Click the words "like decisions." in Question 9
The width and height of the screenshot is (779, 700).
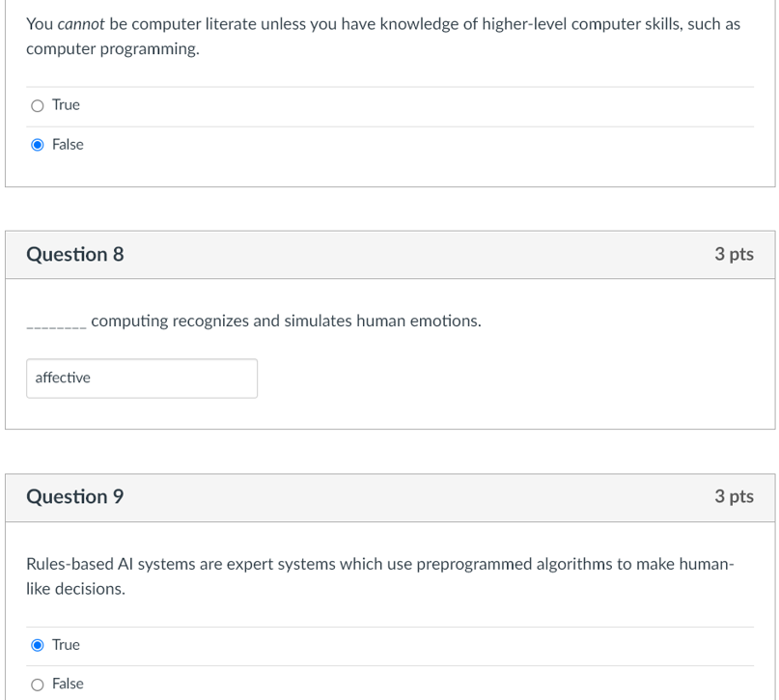(75, 589)
